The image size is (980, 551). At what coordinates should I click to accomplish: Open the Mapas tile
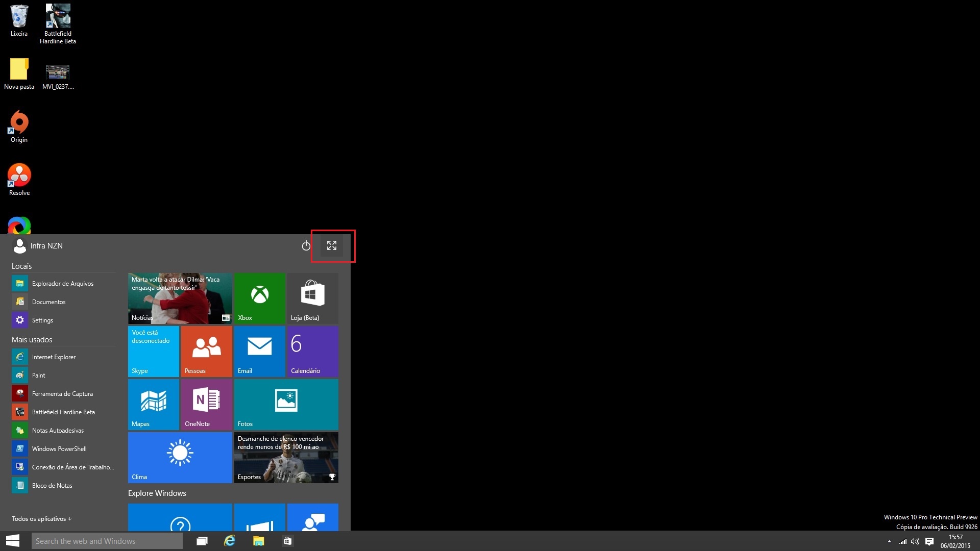153,405
